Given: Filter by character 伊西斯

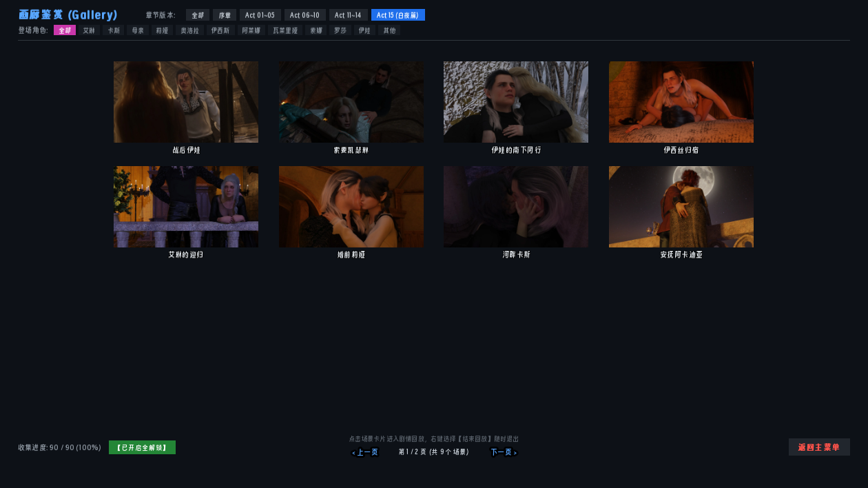Looking at the screenshot, I should pyautogui.click(x=220, y=30).
